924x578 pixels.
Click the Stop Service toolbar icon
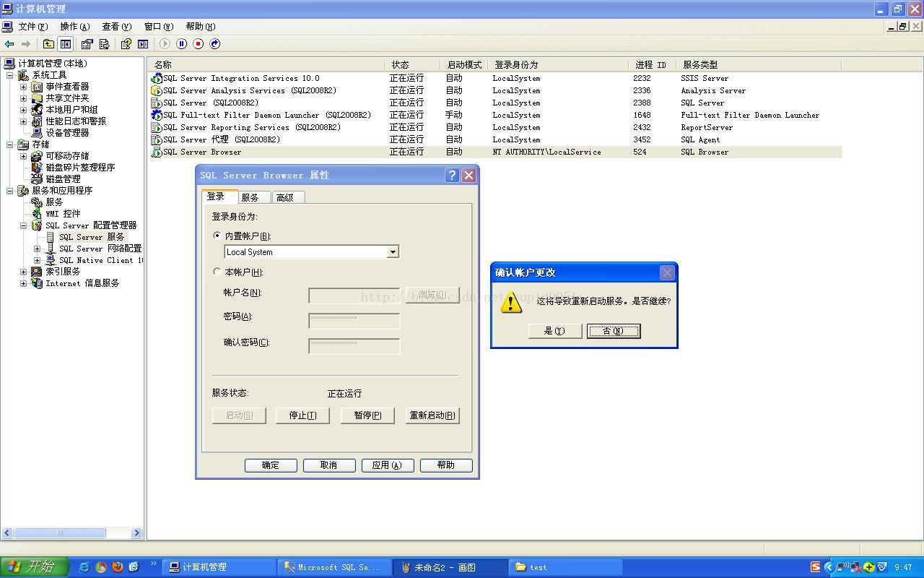(199, 44)
